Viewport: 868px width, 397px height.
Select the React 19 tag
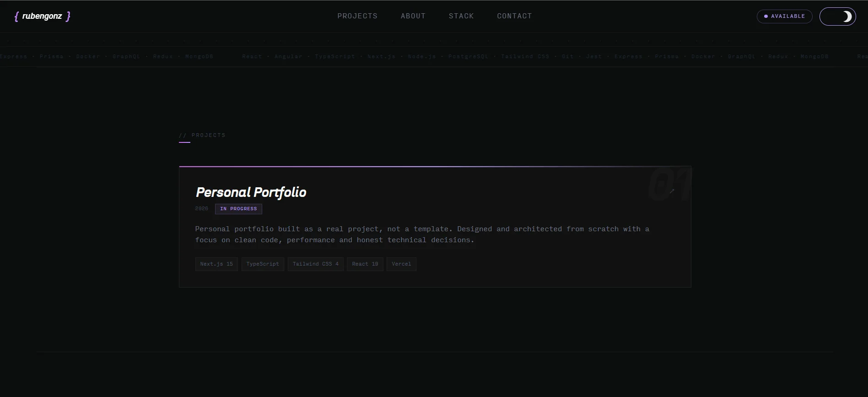(365, 264)
